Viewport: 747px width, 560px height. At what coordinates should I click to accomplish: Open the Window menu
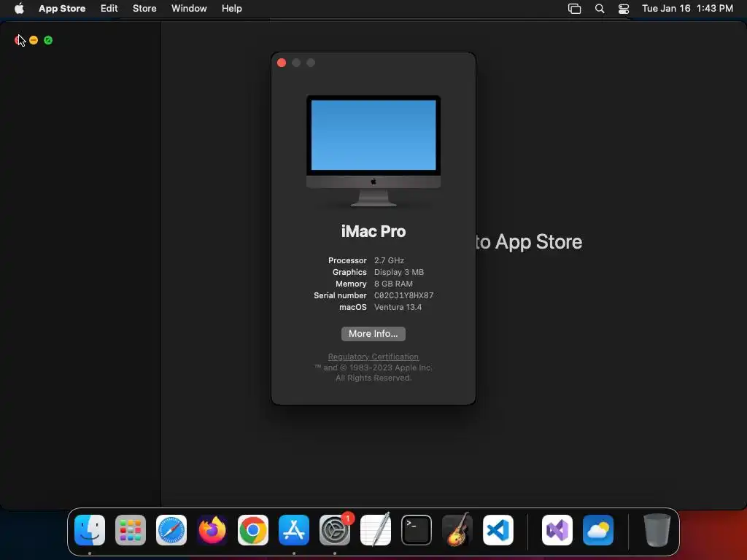pos(189,8)
